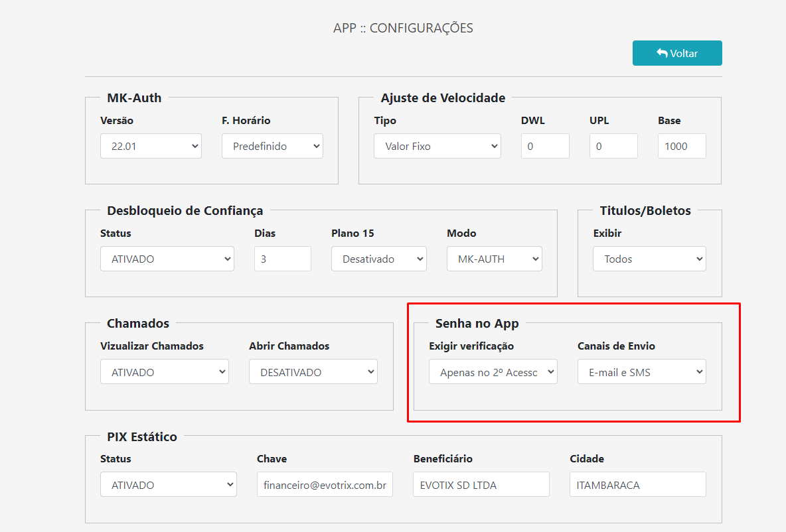Viewport: 786px width, 532px height.
Task: Select the Base field containing 1000
Action: [x=681, y=146]
